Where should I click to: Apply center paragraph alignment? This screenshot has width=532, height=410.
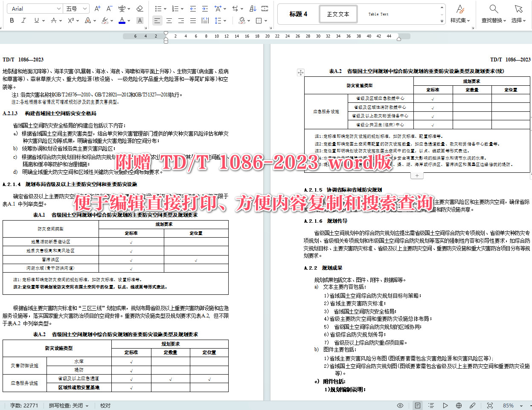[x=168, y=20]
